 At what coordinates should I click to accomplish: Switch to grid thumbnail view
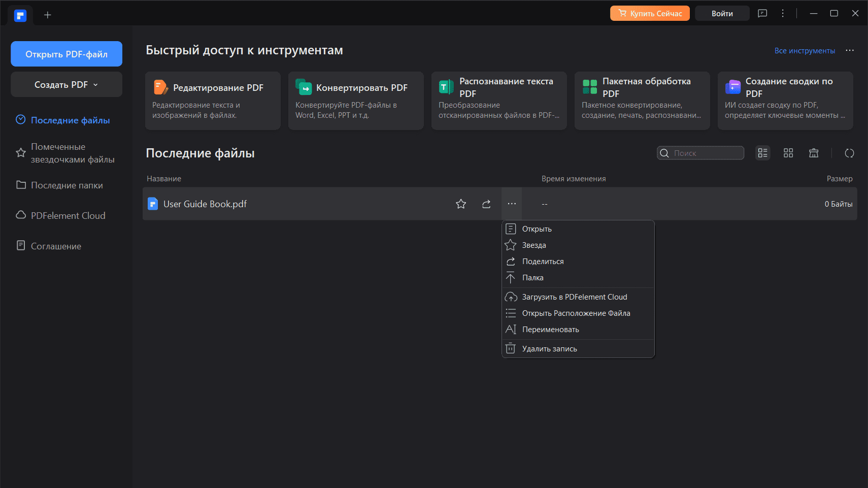(788, 153)
